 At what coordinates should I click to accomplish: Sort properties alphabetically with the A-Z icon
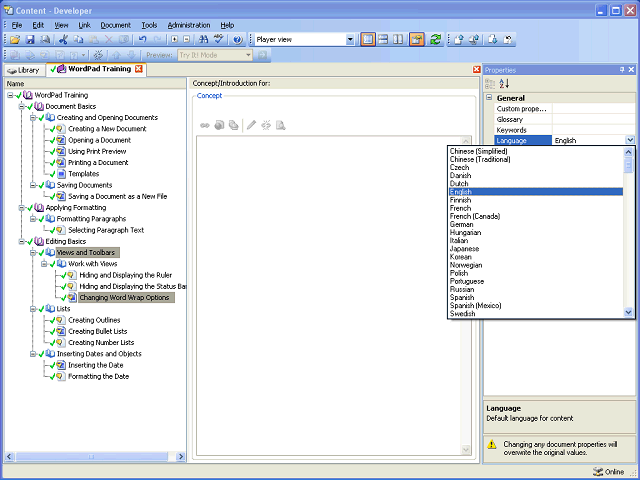tap(504, 84)
